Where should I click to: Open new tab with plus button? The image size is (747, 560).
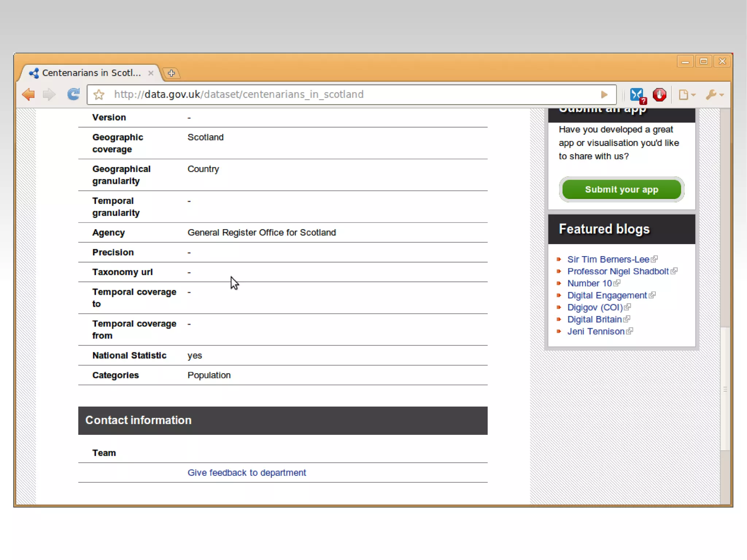pyautogui.click(x=171, y=73)
